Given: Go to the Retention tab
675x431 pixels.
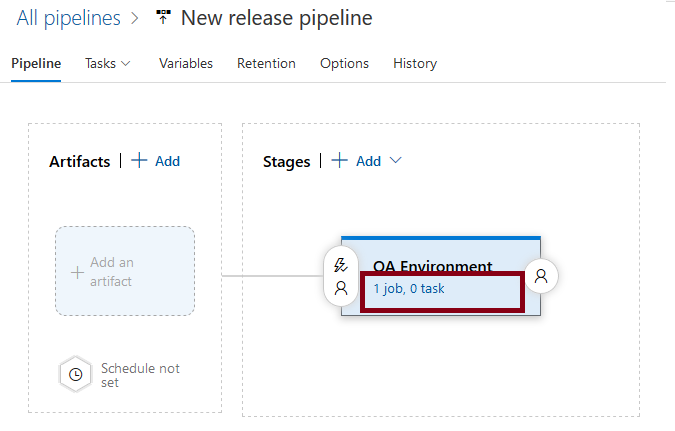Looking at the screenshot, I should [x=266, y=64].
